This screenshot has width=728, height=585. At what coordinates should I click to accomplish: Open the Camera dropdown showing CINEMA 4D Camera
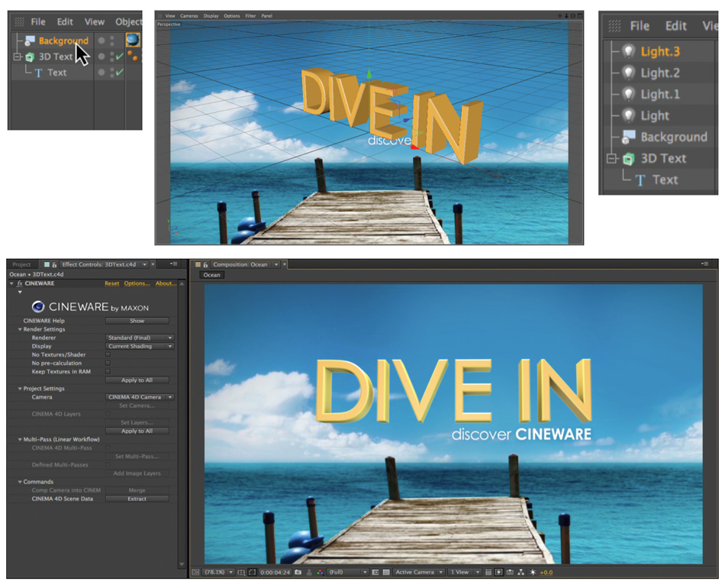click(x=140, y=397)
